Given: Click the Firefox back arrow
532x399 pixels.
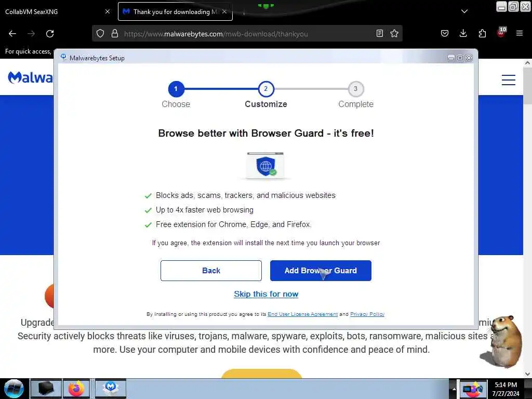Looking at the screenshot, I should [x=12, y=34].
